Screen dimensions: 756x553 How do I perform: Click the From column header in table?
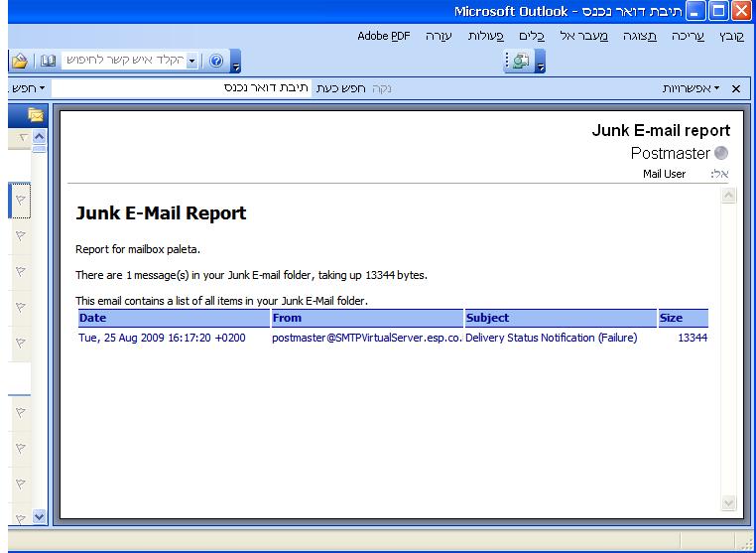[367, 318]
